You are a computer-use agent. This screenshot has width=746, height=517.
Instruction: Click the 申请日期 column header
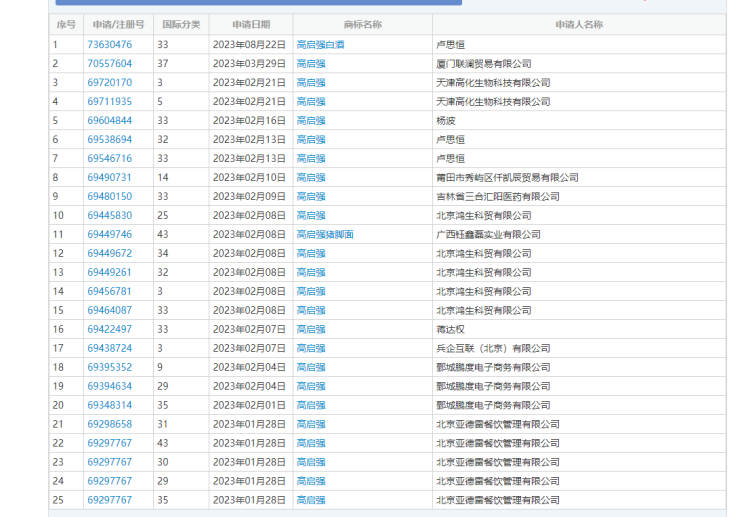[x=250, y=24]
